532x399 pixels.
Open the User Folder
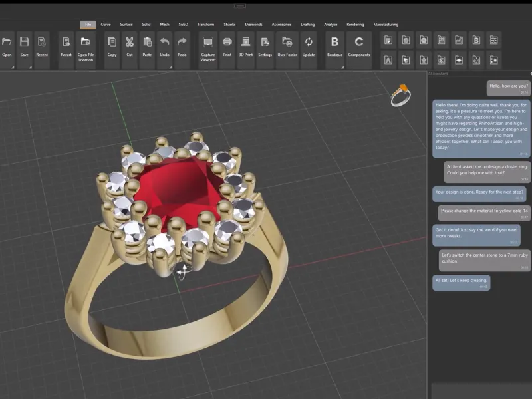coord(287,42)
